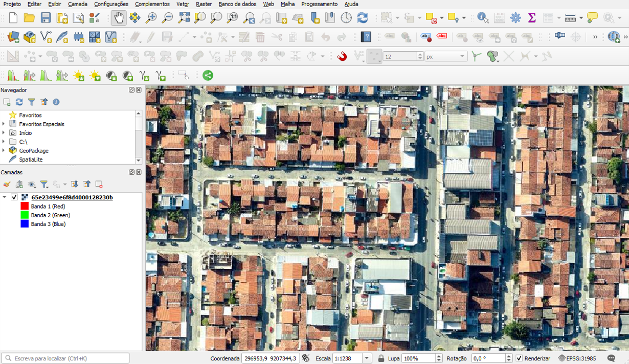Click the Save Project floppy disk icon
The height and width of the screenshot is (364, 629).
[x=46, y=18]
